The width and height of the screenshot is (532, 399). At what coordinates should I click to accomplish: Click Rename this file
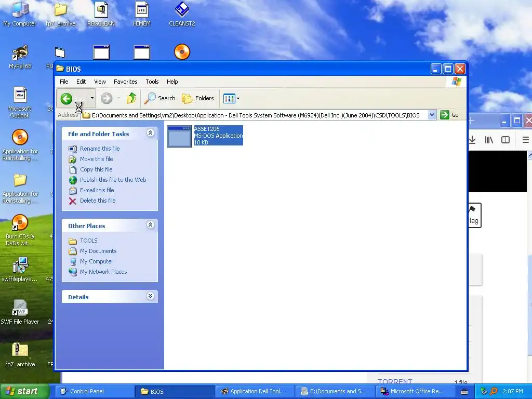pos(100,149)
